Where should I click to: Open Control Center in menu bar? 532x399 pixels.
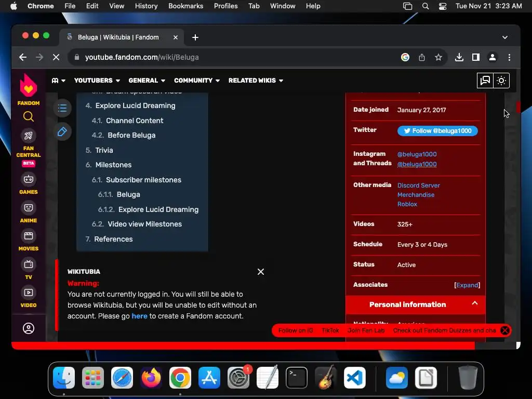(x=443, y=6)
